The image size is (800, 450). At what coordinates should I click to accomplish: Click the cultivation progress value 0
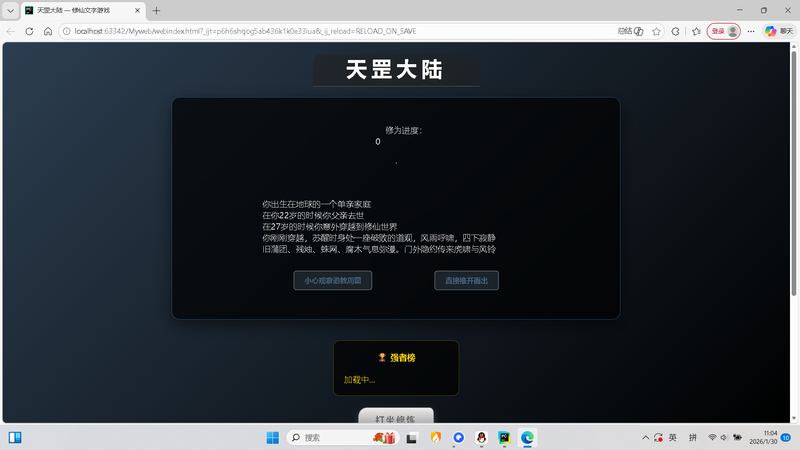pos(378,142)
